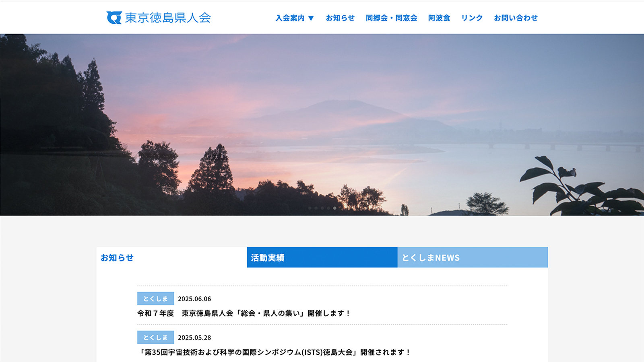This screenshot has width=644, height=362.
Task: Select the second slider pagination dot
Action: [316, 208]
